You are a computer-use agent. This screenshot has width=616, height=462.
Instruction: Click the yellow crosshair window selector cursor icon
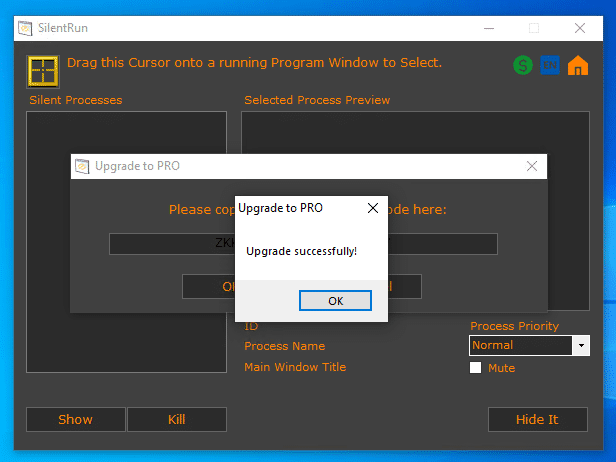pyautogui.click(x=43, y=71)
